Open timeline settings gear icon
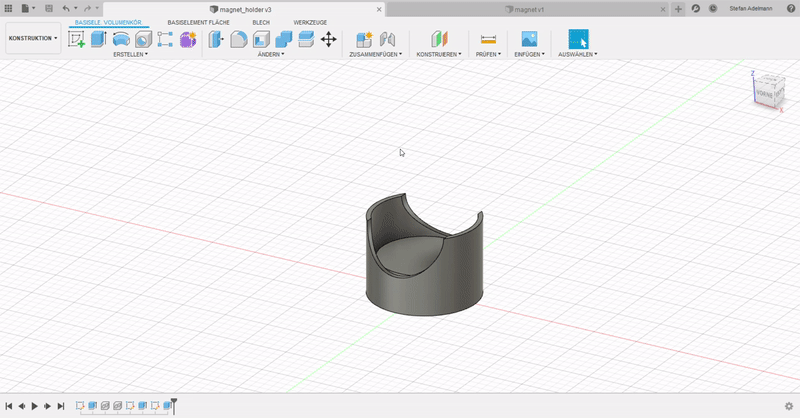 (x=788, y=405)
